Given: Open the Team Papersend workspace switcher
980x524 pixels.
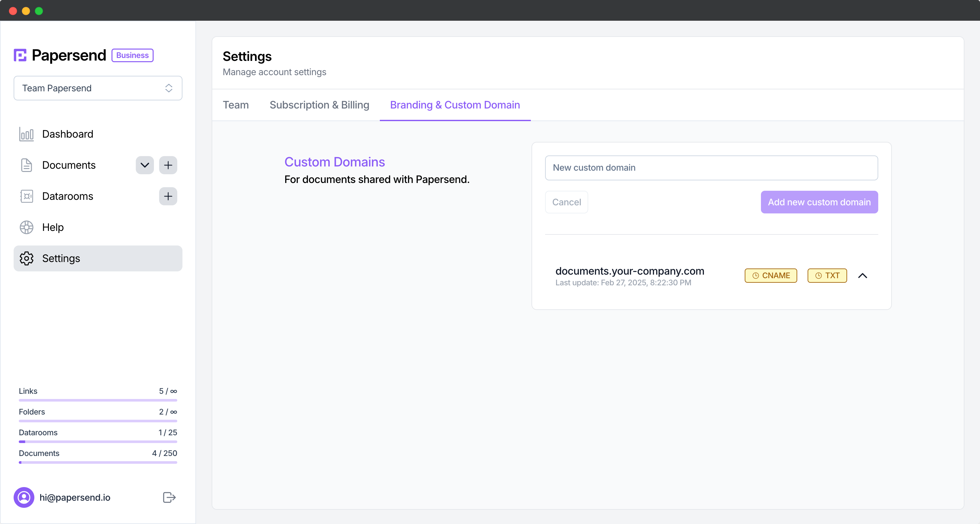Looking at the screenshot, I should pos(98,88).
